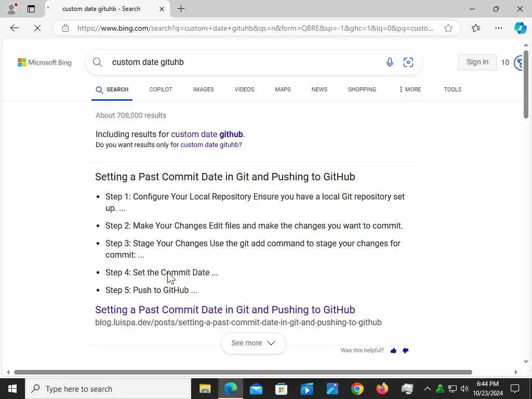The image size is (532, 399).
Task: Switch to the COPILOT tab
Action: 161,89
